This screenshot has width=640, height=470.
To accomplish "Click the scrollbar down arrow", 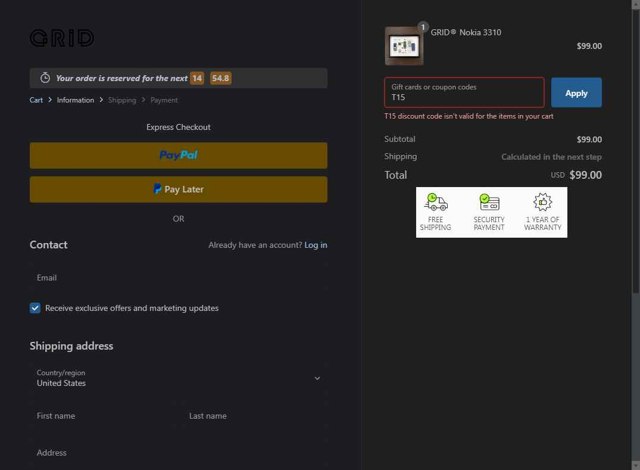I will 636,466.
